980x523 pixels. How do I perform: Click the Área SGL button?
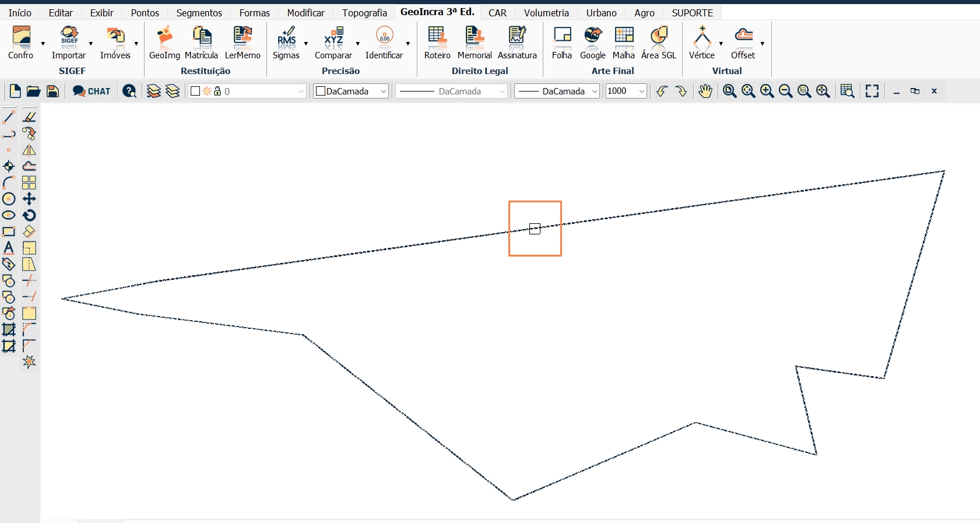click(659, 43)
